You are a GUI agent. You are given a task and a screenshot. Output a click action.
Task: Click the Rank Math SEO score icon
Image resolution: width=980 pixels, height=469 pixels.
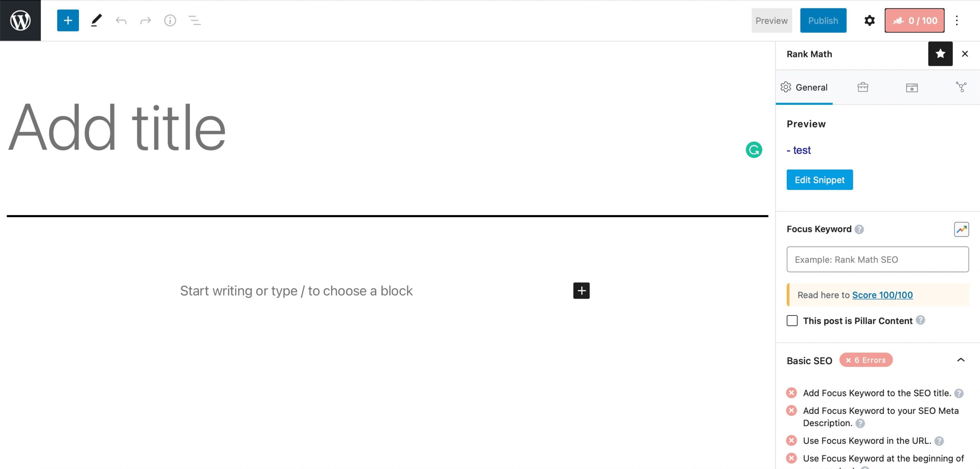[x=915, y=20]
